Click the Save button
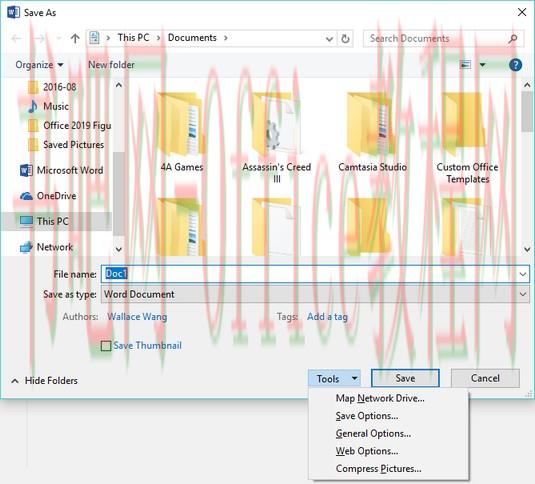This screenshot has height=484, width=535. click(405, 378)
